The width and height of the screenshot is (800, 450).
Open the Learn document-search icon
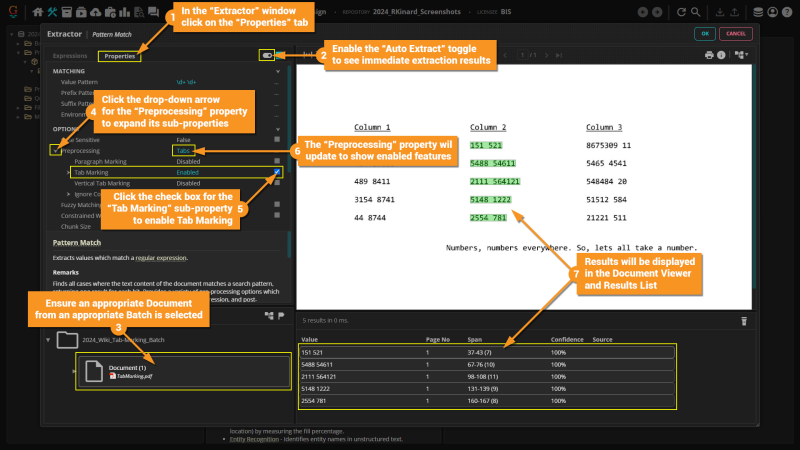tap(139, 12)
